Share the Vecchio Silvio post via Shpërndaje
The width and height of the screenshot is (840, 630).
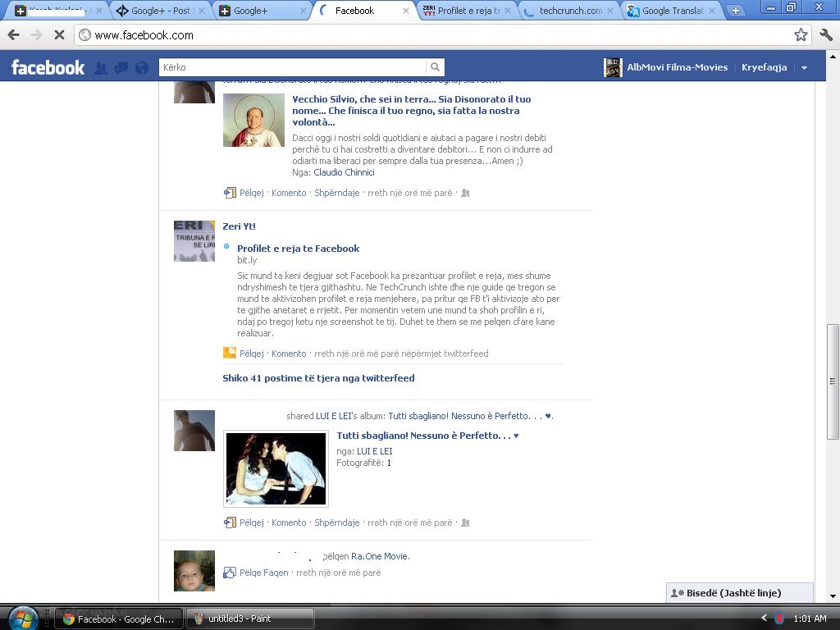337,193
